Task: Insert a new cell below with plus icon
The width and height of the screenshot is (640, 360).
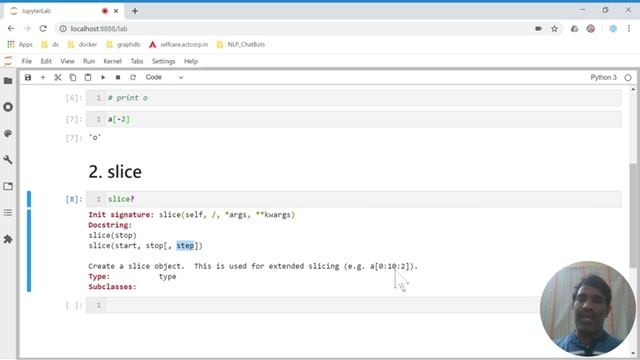Action: click(42, 77)
